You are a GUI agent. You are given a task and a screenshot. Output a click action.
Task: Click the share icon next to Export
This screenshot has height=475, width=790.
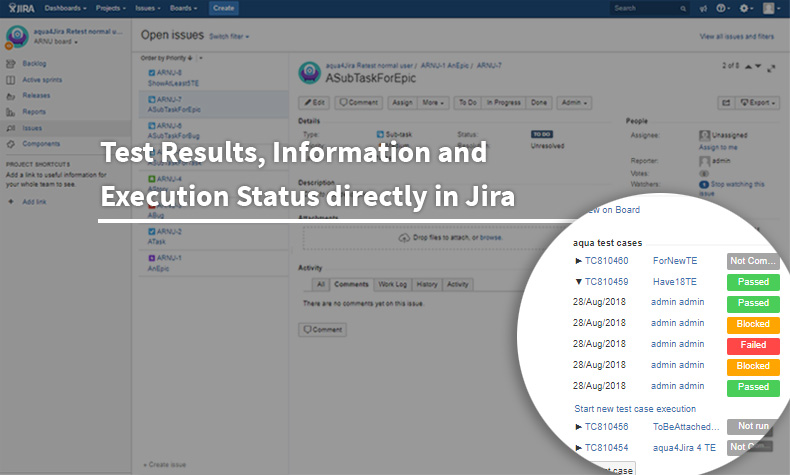tap(725, 102)
